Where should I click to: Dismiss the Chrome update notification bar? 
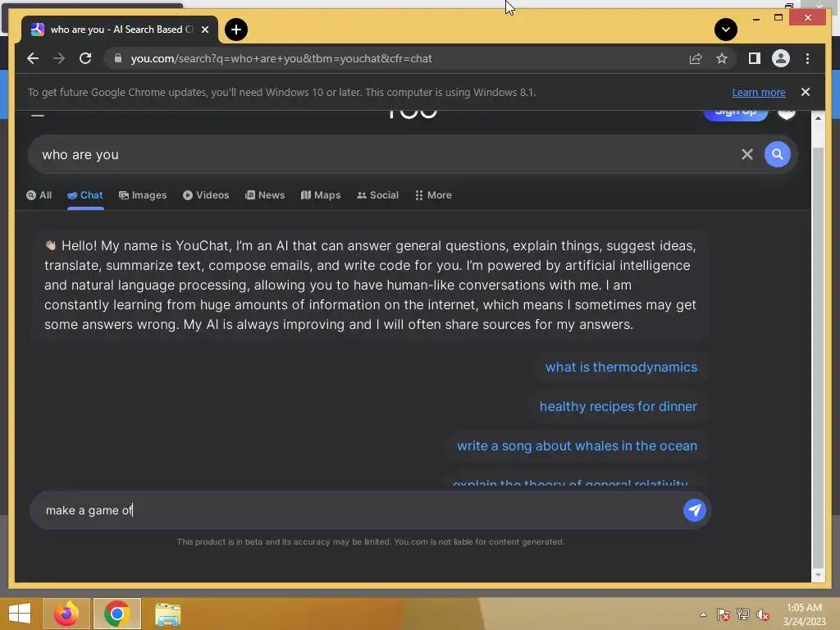click(x=806, y=92)
